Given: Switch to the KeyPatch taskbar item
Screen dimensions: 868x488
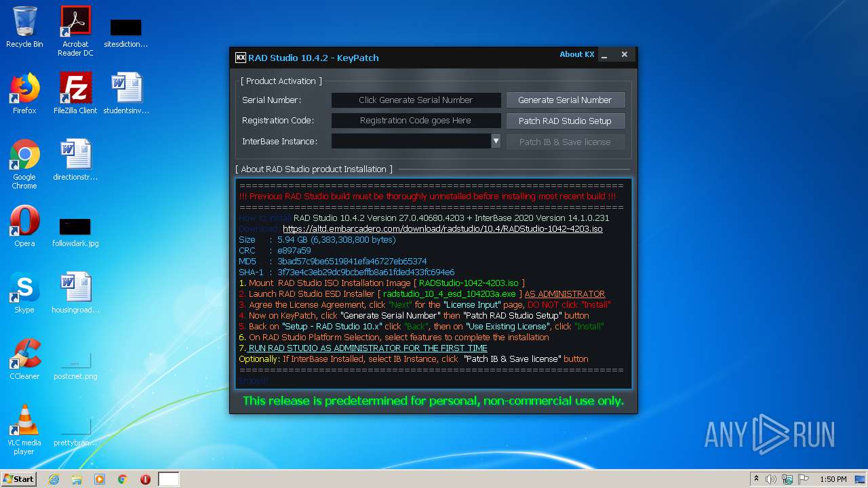Looking at the screenshot, I should (169, 479).
